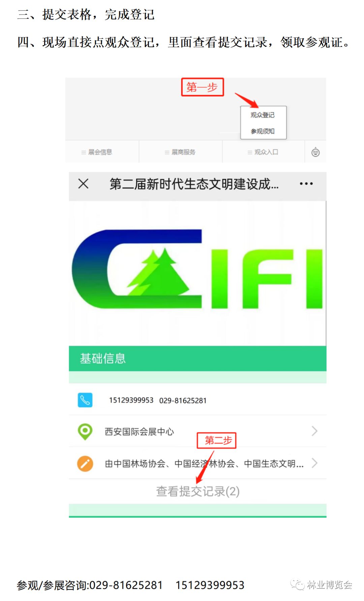Close the page with the X icon
This screenshot has height=601, width=364.
(x=83, y=184)
